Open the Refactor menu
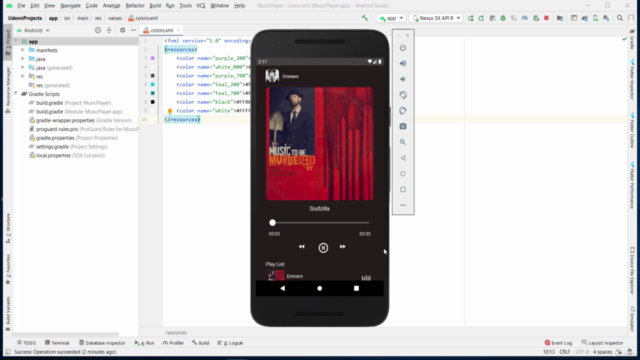This screenshot has height=360, width=640. [x=135, y=6]
